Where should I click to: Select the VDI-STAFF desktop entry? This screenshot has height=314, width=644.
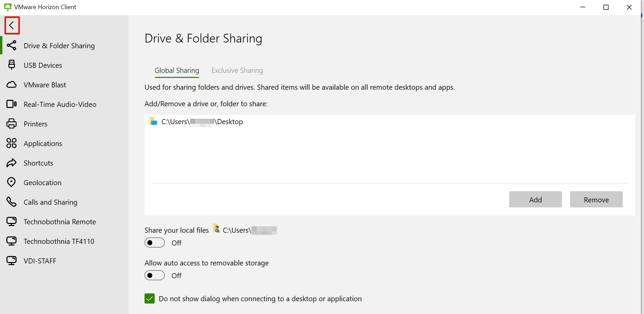64,261
